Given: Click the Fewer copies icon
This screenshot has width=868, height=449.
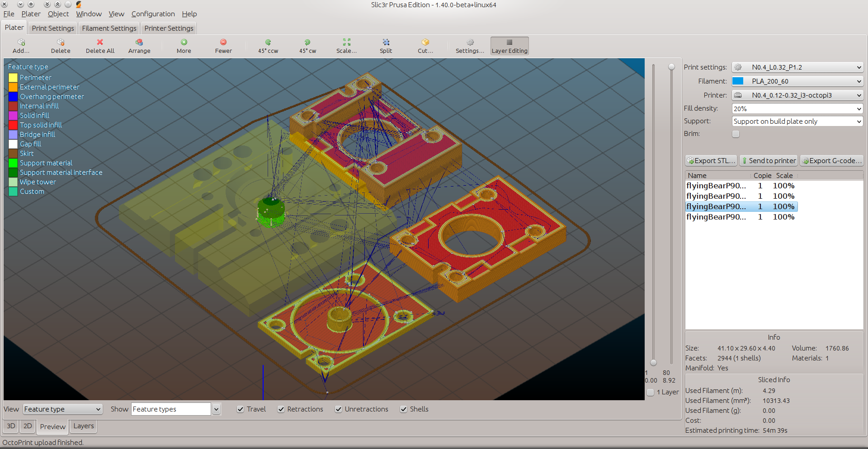Looking at the screenshot, I should pos(223,42).
